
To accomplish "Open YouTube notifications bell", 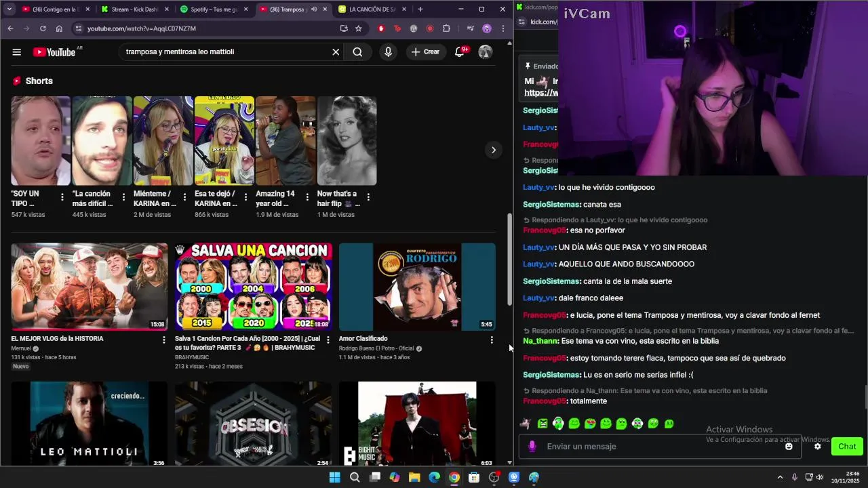I will (460, 52).
